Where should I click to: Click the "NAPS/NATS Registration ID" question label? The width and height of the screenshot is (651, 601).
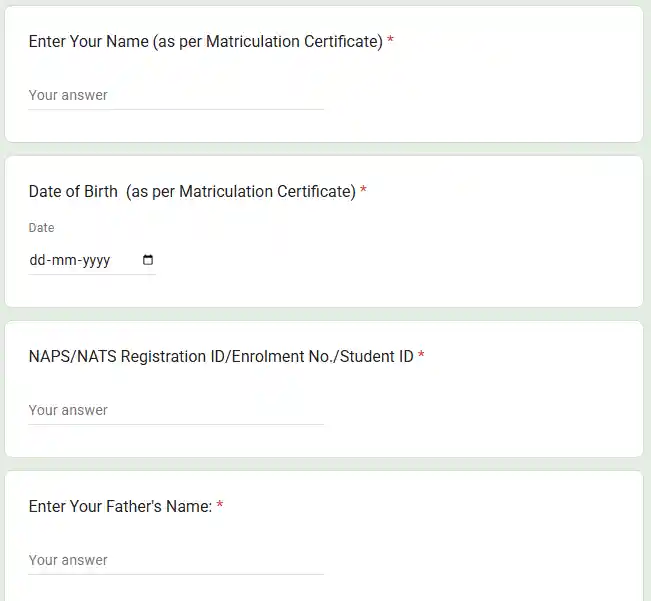pyautogui.click(x=220, y=356)
